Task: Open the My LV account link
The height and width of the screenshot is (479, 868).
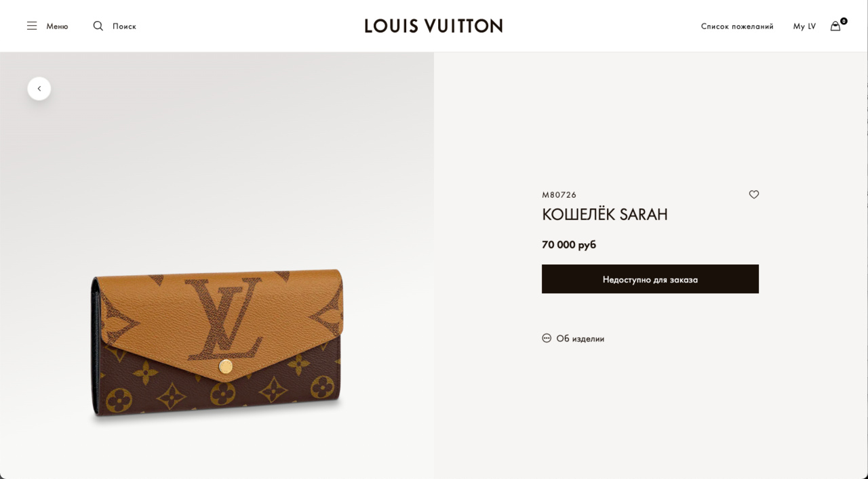Action: click(804, 26)
